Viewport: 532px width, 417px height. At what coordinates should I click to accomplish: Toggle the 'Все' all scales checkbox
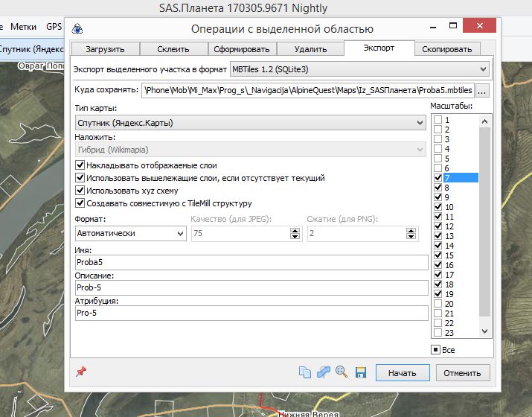click(x=436, y=349)
